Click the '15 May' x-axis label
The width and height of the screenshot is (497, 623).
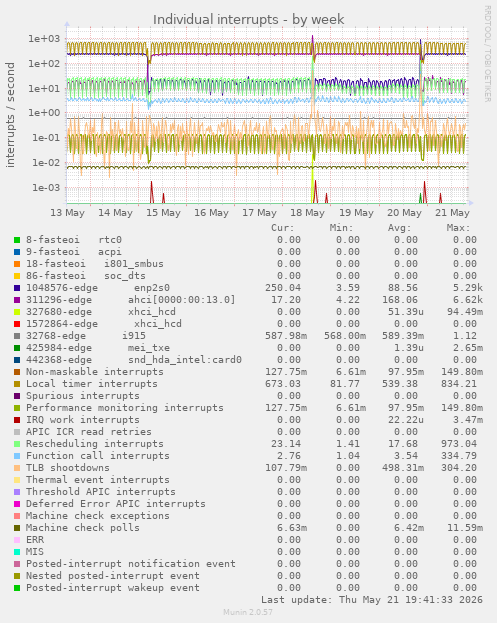[x=163, y=213]
